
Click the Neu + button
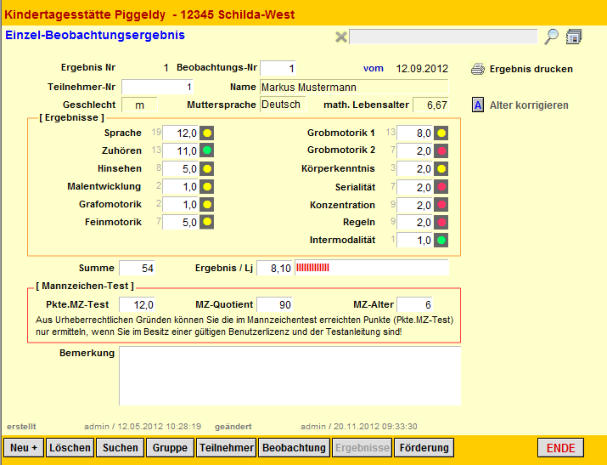[x=24, y=448]
